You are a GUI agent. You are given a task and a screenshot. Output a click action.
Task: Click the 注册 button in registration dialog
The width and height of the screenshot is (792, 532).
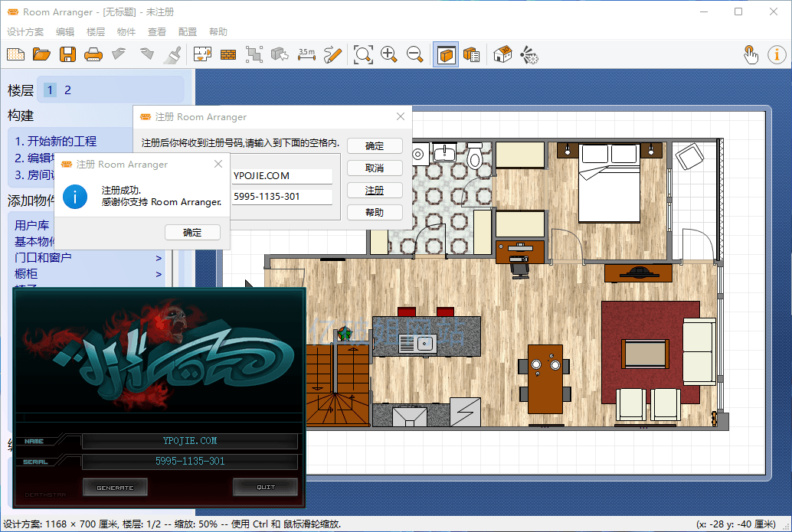point(375,190)
